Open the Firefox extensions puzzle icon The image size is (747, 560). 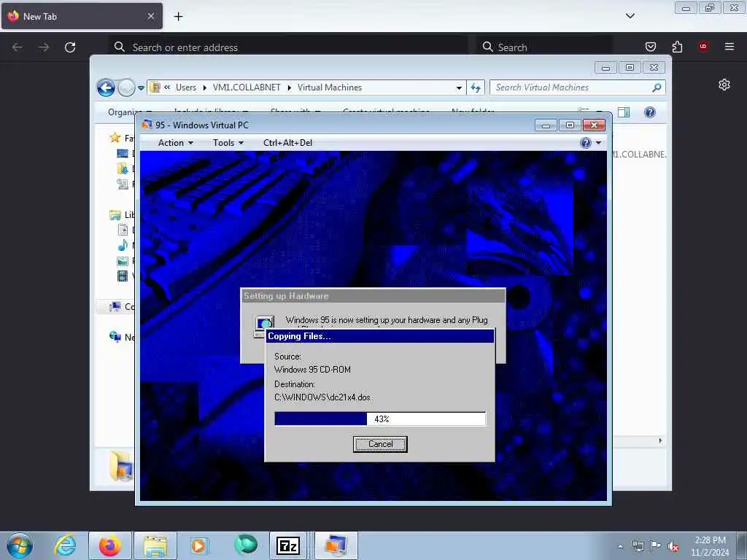677,47
